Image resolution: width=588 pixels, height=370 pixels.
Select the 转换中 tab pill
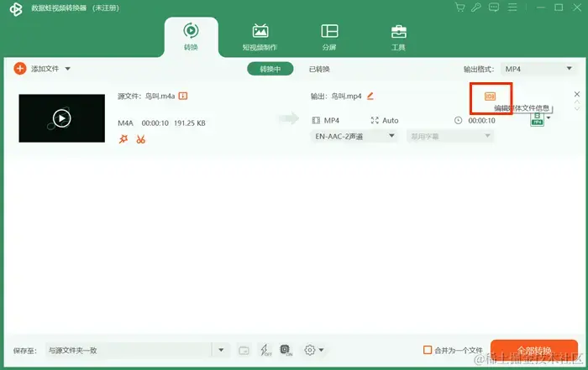(x=270, y=69)
